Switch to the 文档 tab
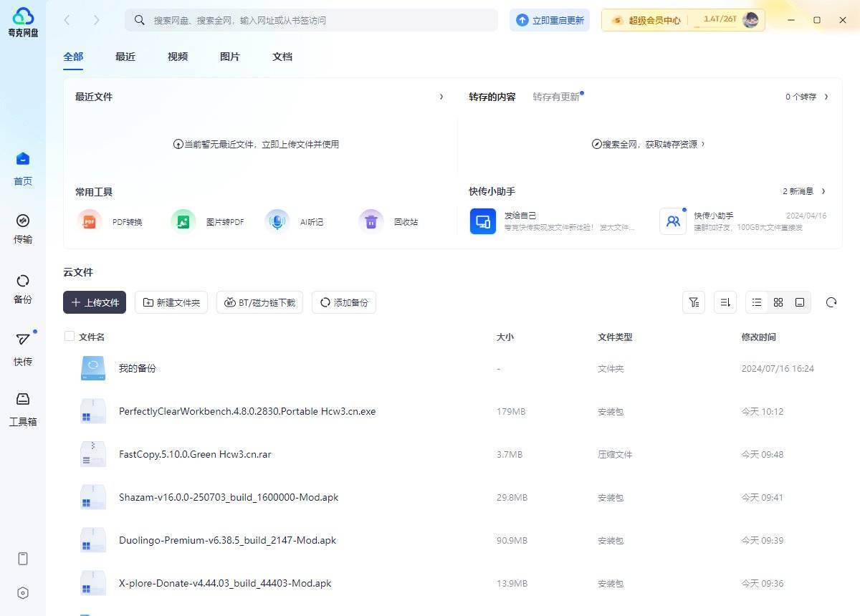Viewport: 860px width, 616px height. tap(282, 57)
